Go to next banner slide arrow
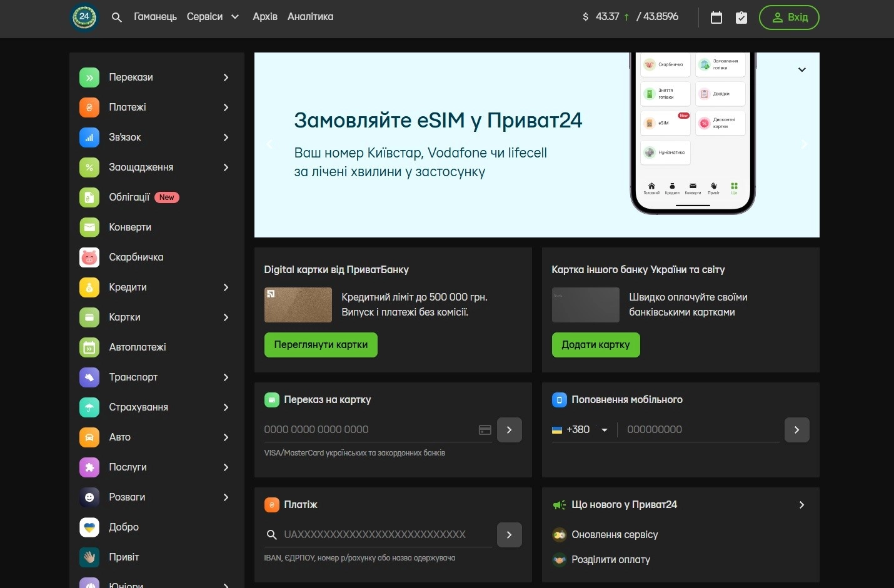This screenshot has width=894, height=588. click(x=805, y=144)
